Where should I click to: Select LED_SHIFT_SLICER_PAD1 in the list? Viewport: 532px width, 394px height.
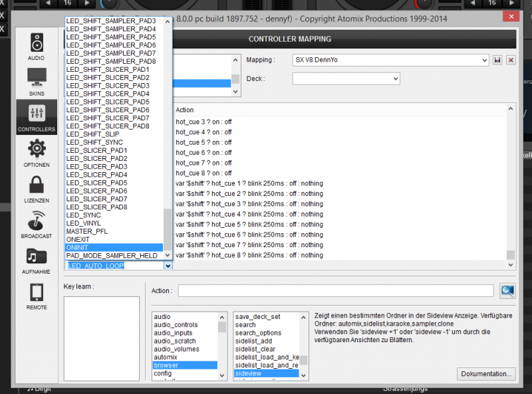114,69
